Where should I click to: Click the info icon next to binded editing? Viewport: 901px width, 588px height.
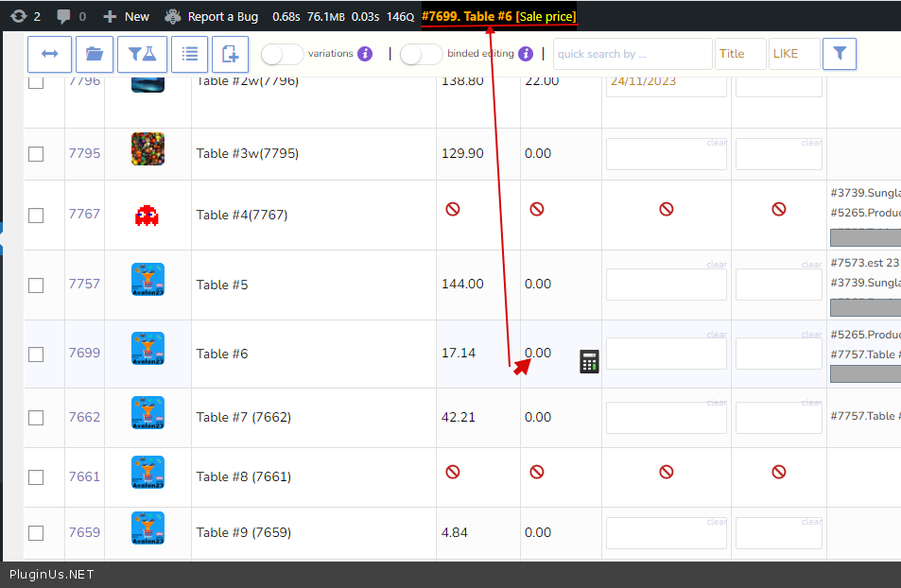[x=526, y=54]
